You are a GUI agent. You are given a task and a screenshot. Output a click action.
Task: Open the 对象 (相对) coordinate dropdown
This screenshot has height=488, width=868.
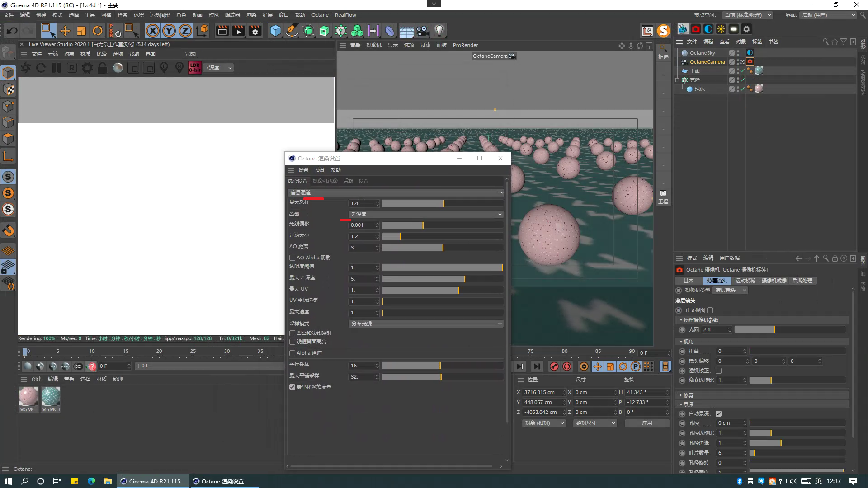[544, 423]
